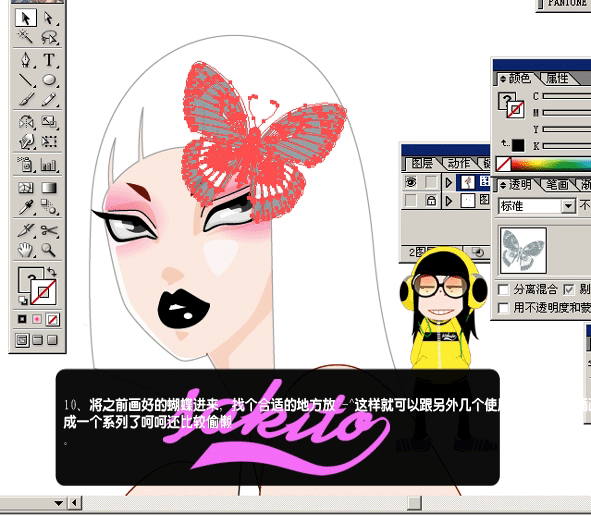591x516 pixels.
Task: Click the C cyan slider in color panel
Action: [567, 96]
